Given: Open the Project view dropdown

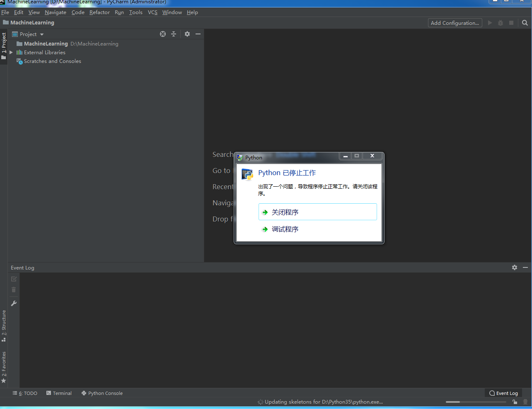Looking at the screenshot, I should [x=28, y=34].
